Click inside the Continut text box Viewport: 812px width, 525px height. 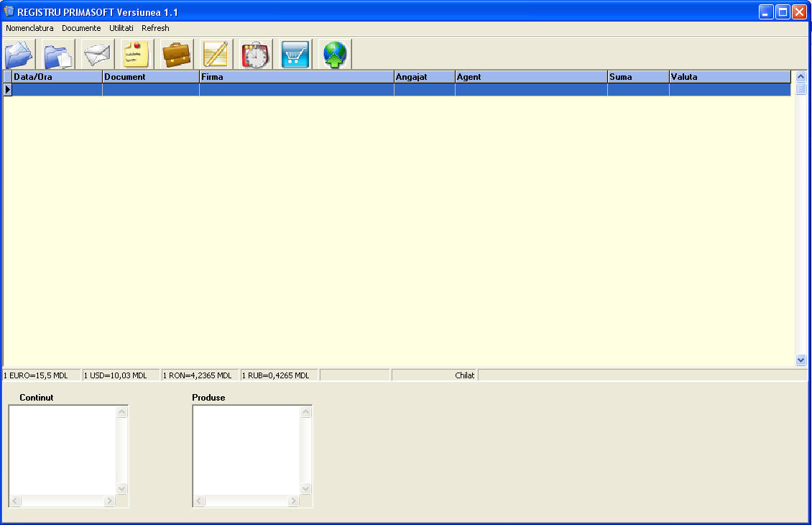(x=62, y=450)
